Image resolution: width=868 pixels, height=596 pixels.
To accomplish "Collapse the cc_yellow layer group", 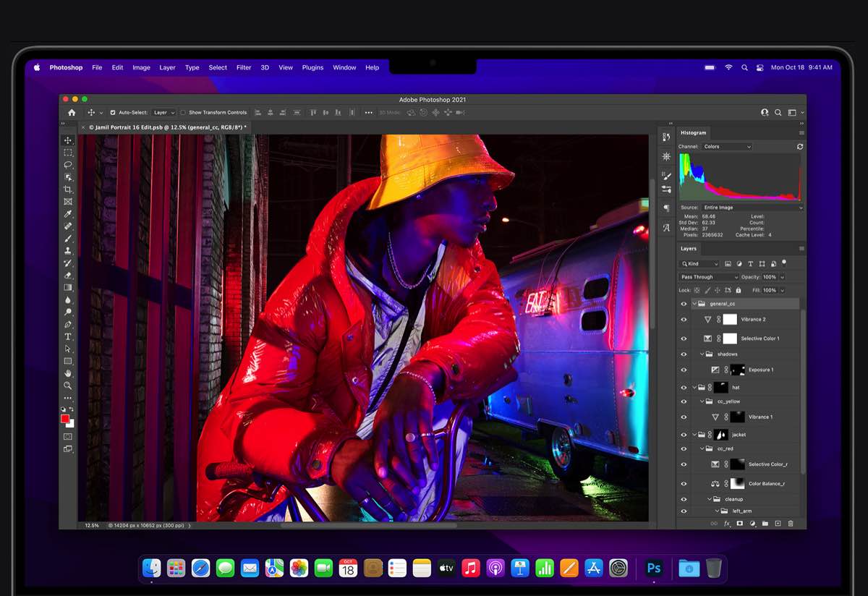I will [x=702, y=401].
